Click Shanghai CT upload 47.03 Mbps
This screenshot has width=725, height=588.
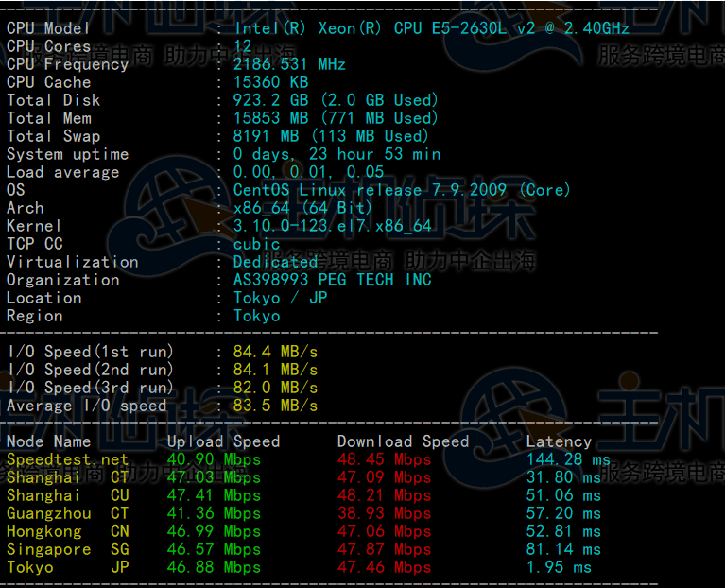click(x=214, y=477)
